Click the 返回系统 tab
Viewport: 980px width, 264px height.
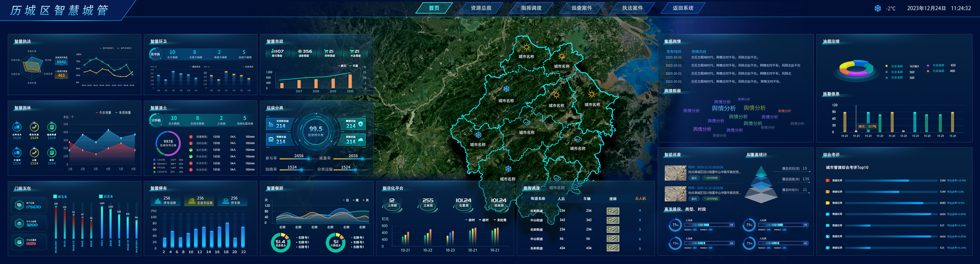pyautogui.click(x=683, y=8)
